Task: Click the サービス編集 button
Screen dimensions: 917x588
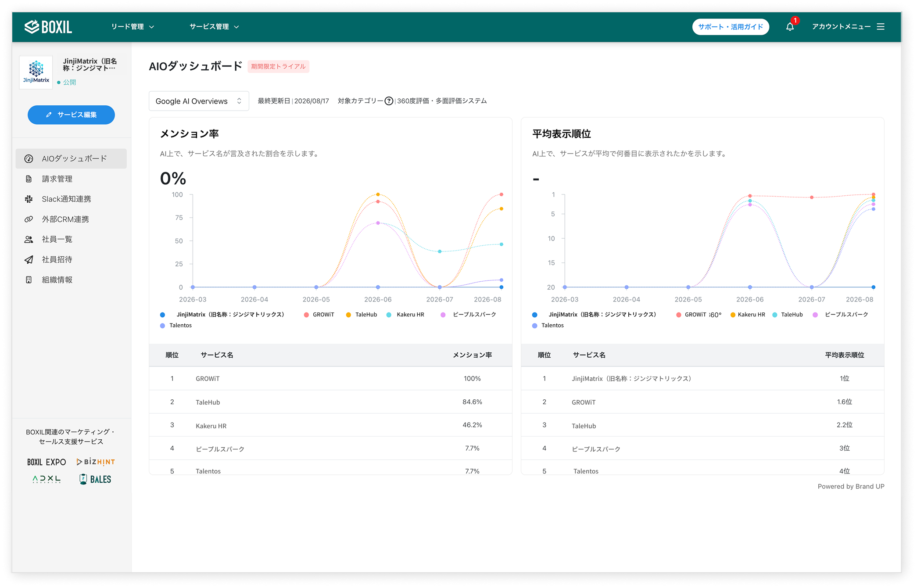Action: tap(71, 115)
